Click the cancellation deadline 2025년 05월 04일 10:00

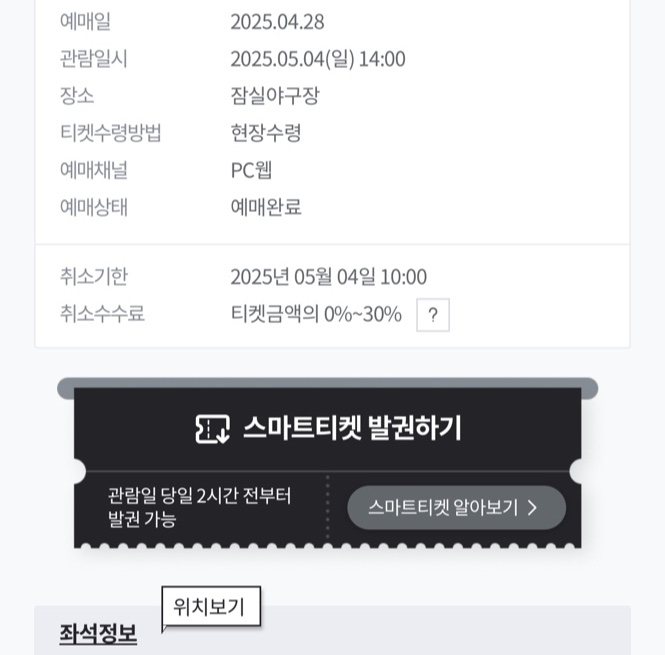click(328, 277)
